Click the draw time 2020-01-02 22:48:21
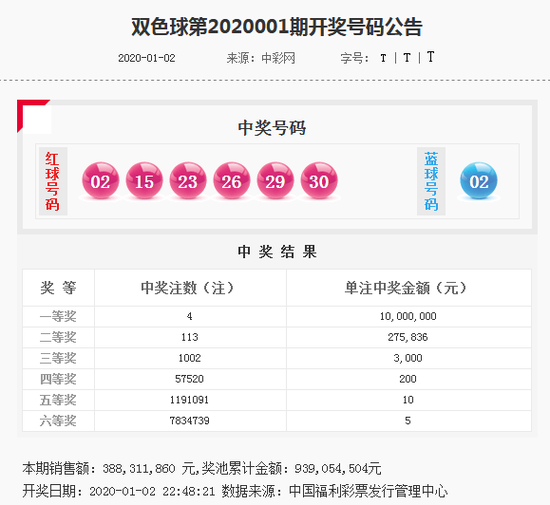 pyautogui.click(x=152, y=491)
